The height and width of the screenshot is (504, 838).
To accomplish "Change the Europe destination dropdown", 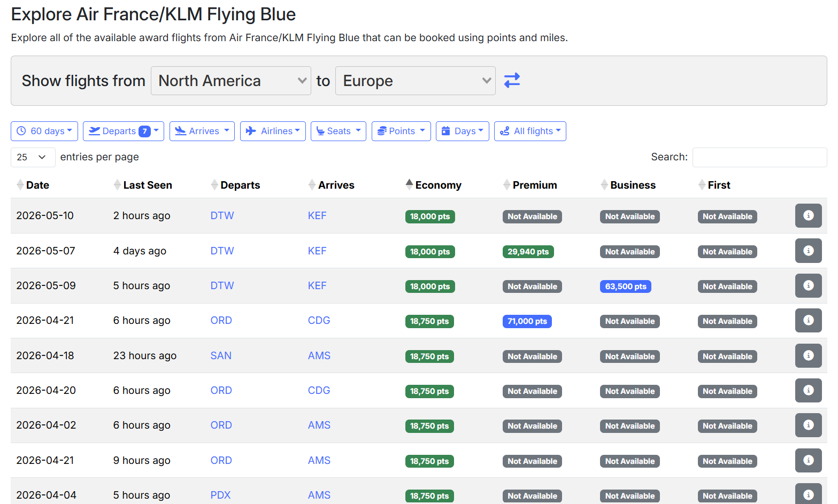I will 415,80.
